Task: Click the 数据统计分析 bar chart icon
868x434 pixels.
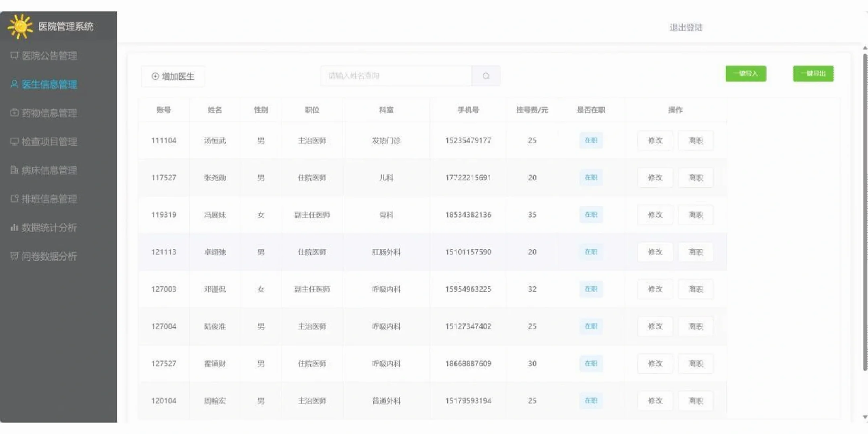Action: click(14, 227)
